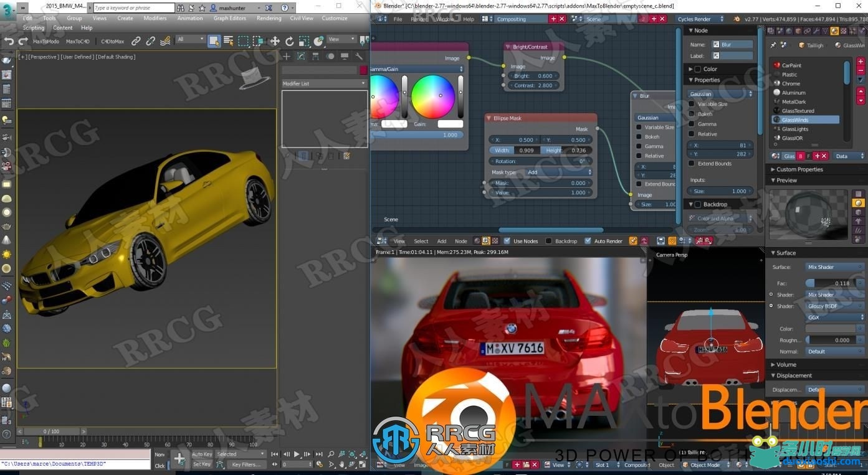This screenshot has width=868, height=475.
Task: Click the Set Key button
Action: coord(202,464)
